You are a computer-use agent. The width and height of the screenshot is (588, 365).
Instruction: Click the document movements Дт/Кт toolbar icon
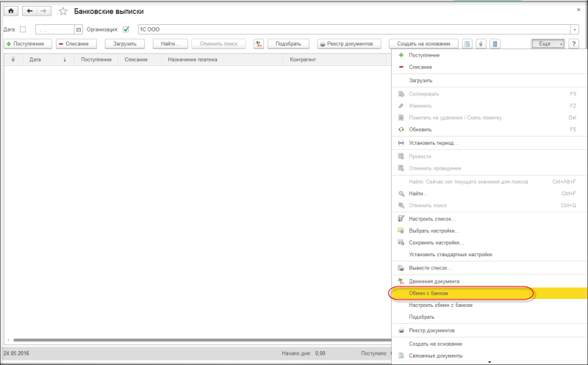259,44
